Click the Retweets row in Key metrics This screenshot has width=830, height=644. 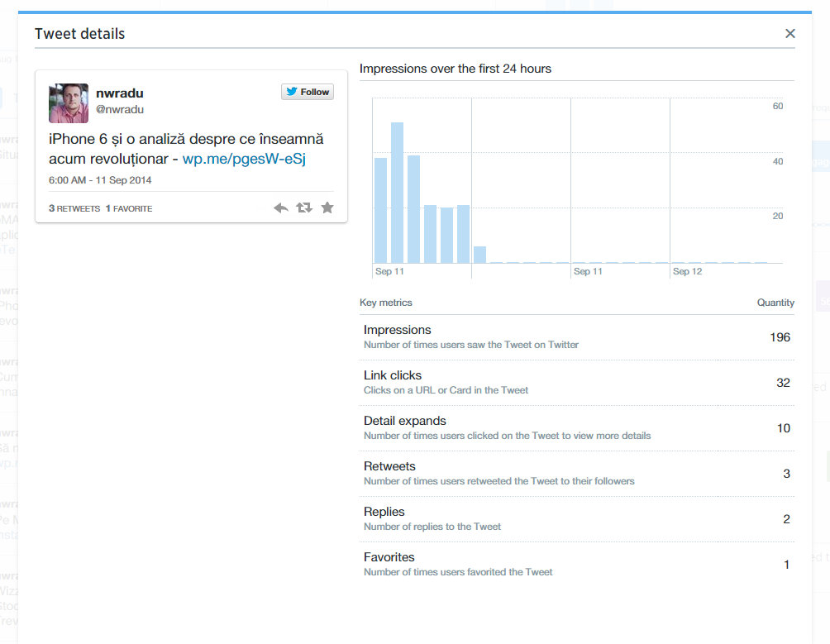coord(577,474)
